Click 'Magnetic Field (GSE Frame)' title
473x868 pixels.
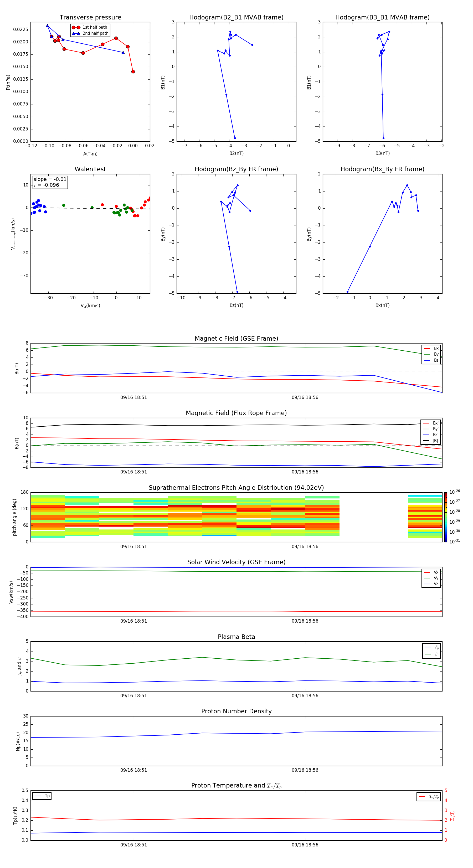(x=236, y=339)
